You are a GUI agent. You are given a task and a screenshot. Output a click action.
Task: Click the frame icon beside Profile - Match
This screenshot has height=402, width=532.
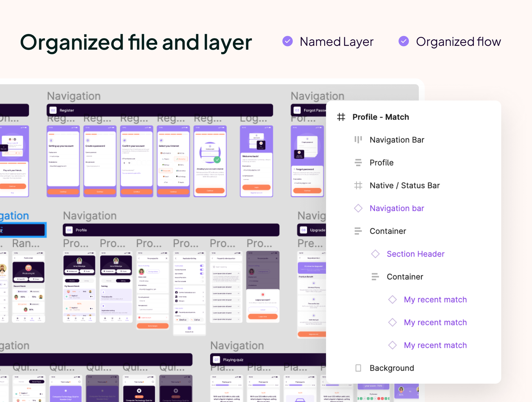click(x=341, y=117)
